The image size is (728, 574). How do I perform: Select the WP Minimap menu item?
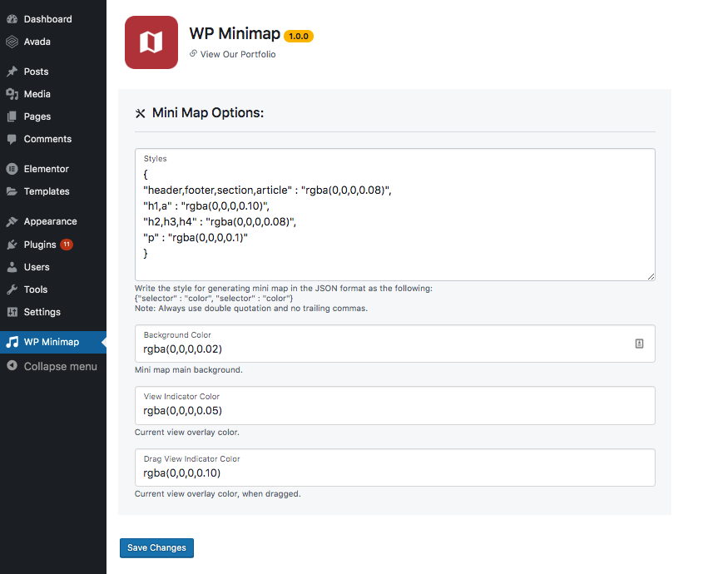pyautogui.click(x=53, y=342)
